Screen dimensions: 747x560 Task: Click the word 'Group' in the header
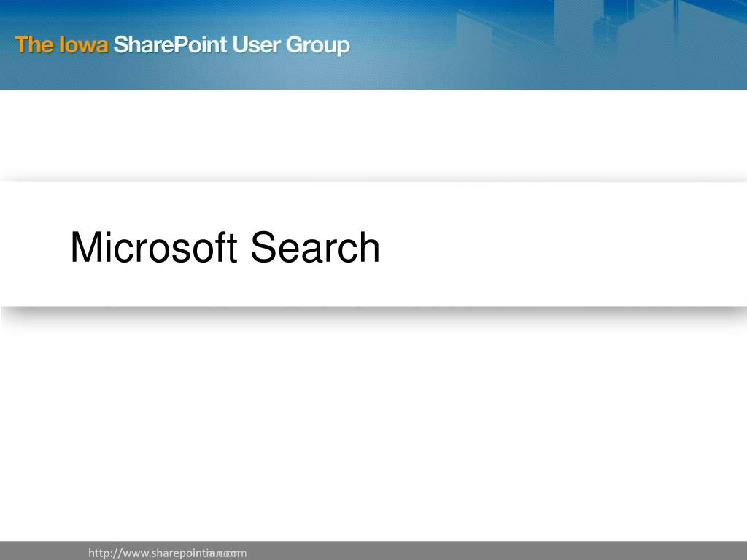point(318,46)
